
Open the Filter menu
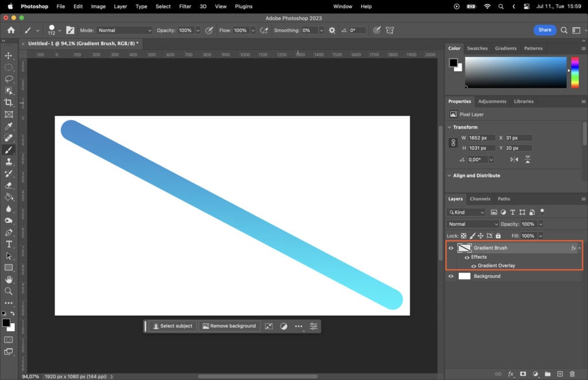pyautogui.click(x=184, y=6)
